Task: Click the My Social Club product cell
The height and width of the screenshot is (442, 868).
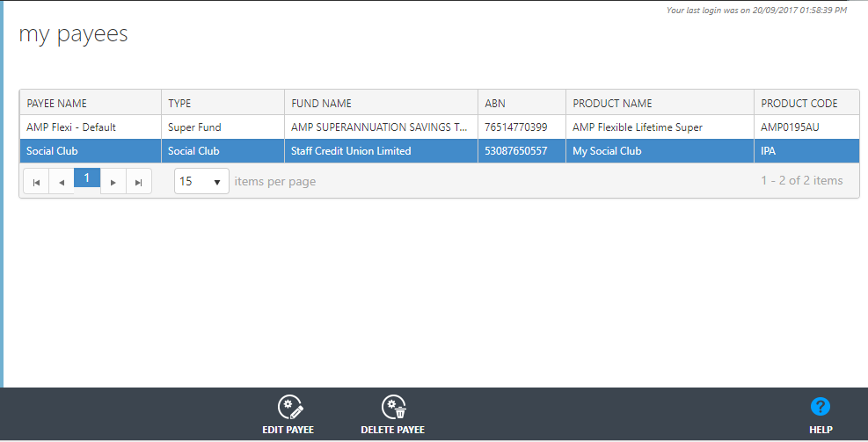Action: (x=660, y=151)
